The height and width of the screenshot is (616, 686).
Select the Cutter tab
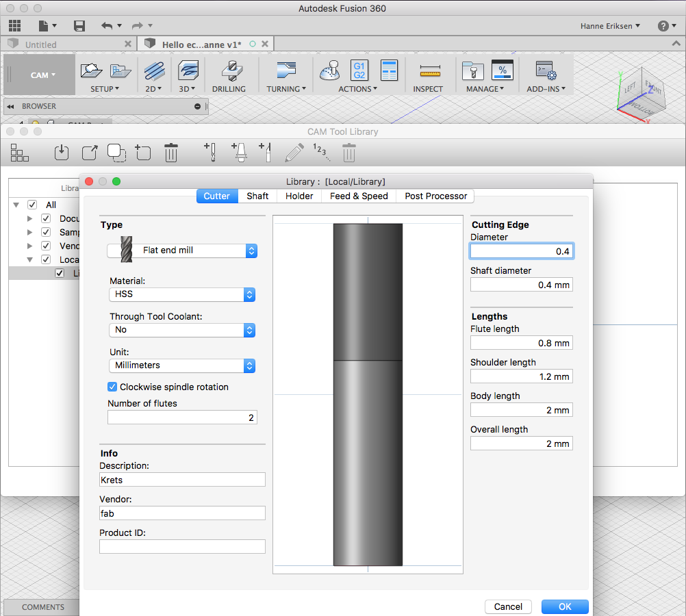pyautogui.click(x=217, y=196)
